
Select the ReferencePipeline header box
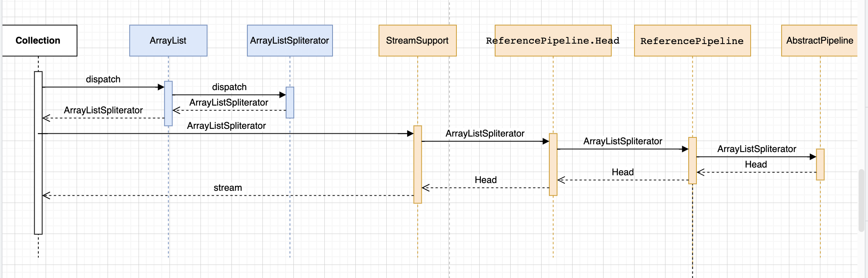coord(692,41)
